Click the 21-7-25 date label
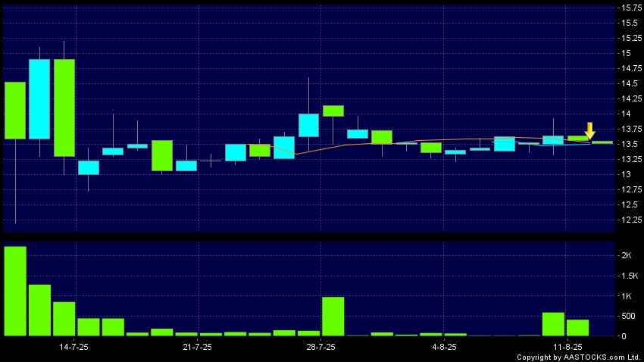Image resolution: width=644 pixels, height=362 pixels. click(x=198, y=347)
